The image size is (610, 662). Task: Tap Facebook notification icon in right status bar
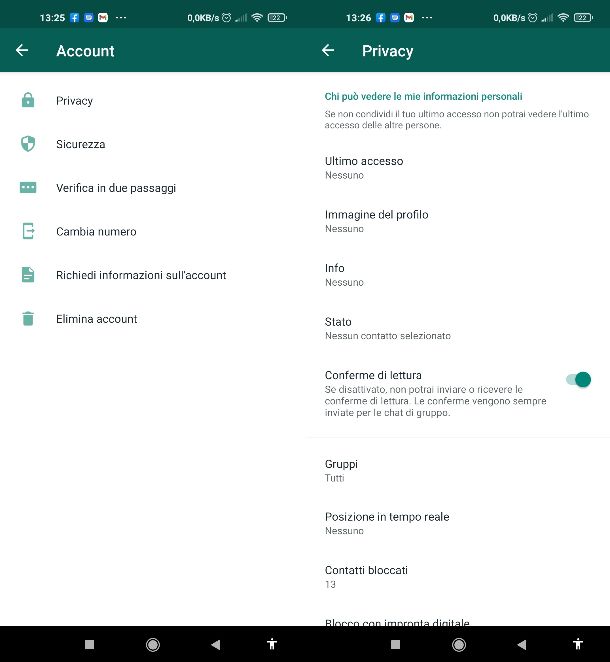coord(380,18)
